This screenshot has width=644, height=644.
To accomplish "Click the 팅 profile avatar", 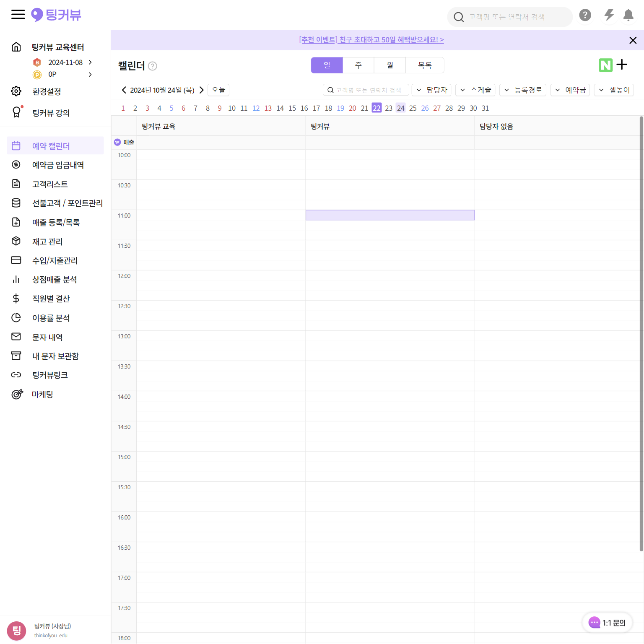I will point(17,631).
